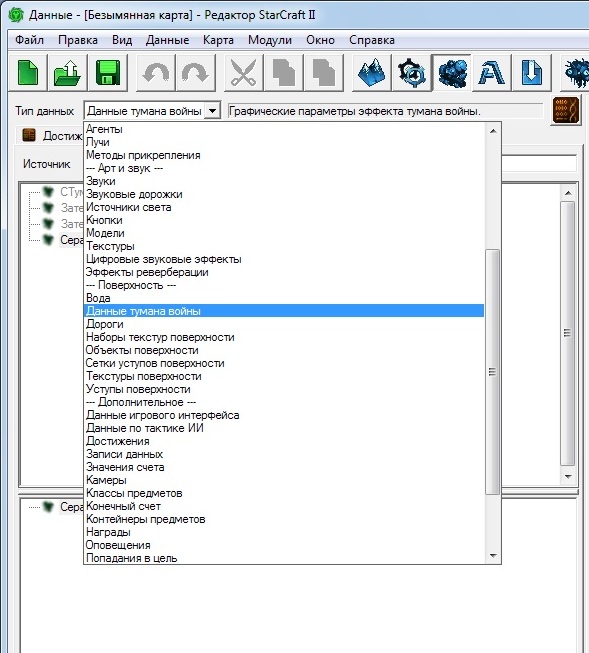The width and height of the screenshot is (589, 653).
Task: Click the StarCraft II editor title bar icon
Action: pos(17,15)
